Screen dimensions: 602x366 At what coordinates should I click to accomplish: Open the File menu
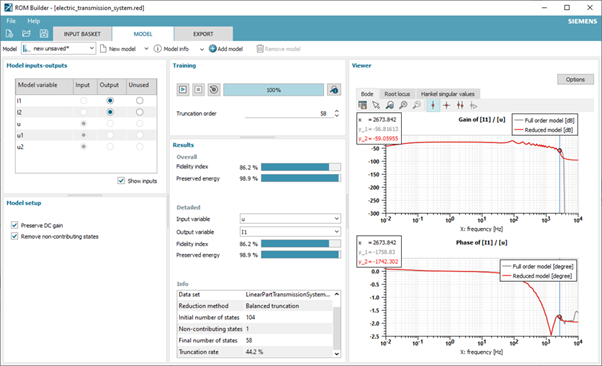click(x=11, y=21)
